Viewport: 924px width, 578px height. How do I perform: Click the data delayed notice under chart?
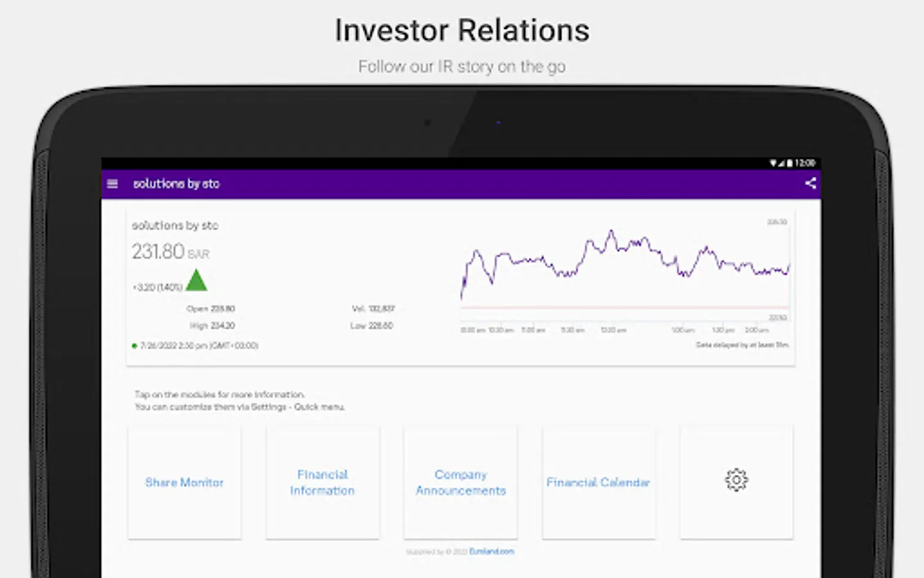click(x=742, y=345)
